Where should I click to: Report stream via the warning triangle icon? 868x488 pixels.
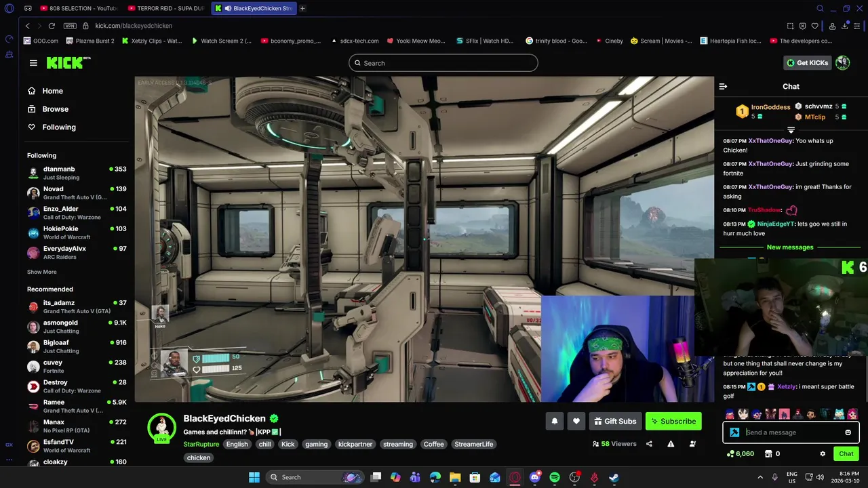(x=671, y=444)
